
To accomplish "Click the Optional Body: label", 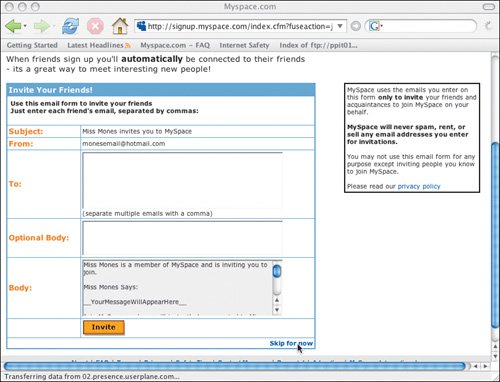I will pos(39,238).
